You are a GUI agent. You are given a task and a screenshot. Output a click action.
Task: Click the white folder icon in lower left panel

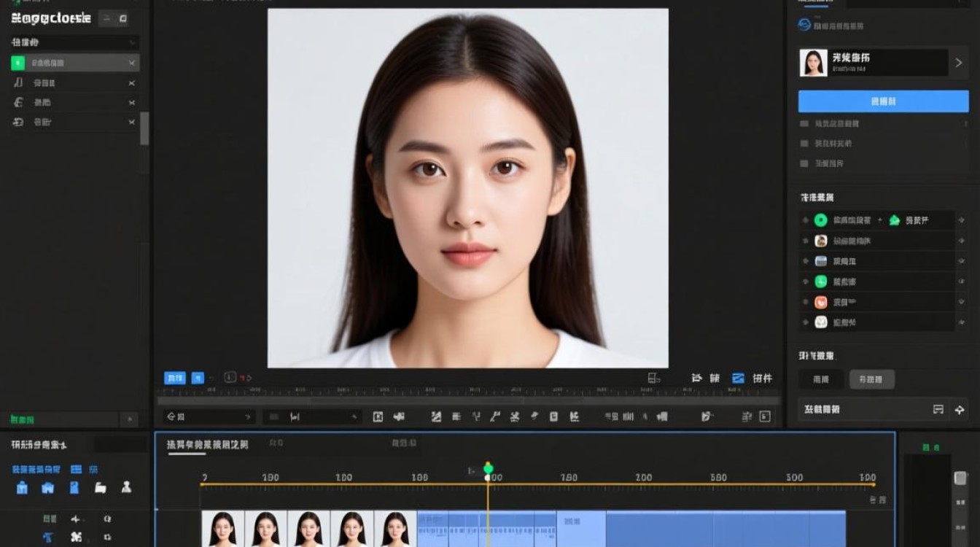[x=101, y=488]
